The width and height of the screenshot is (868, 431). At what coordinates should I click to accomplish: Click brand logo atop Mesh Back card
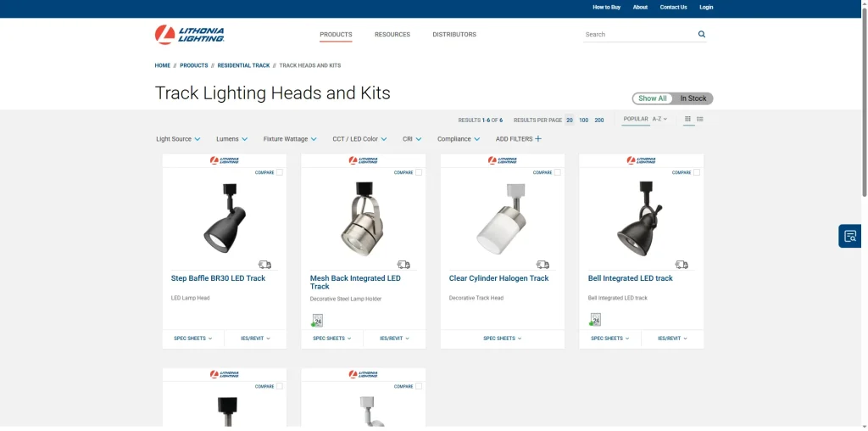coord(363,160)
